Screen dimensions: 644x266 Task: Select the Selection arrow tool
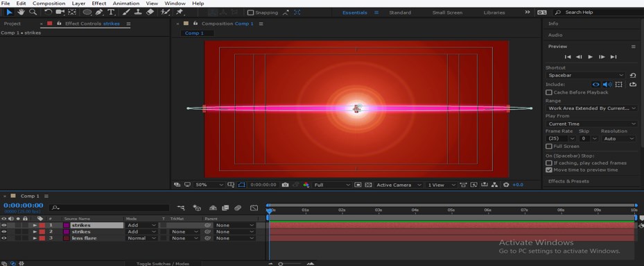[x=9, y=13]
